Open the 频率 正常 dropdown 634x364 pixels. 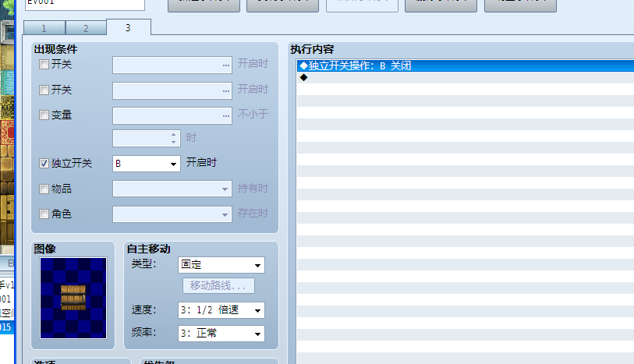(221, 334)
